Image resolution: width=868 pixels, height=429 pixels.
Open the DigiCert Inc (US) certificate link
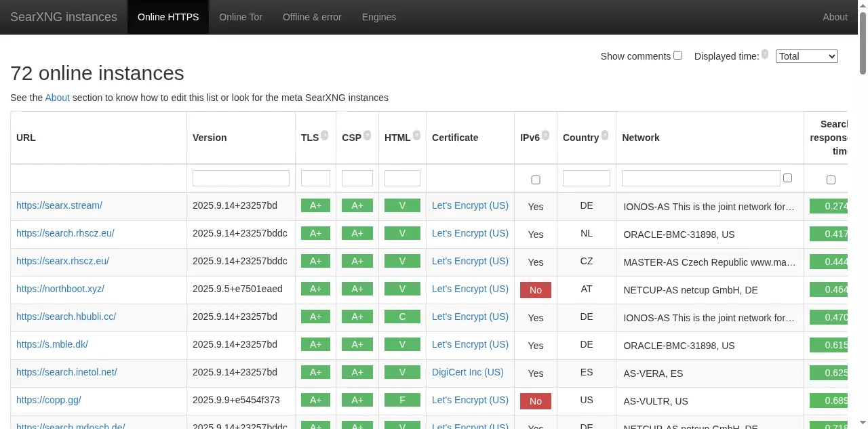pyautogui.click(x=468, y=372)
